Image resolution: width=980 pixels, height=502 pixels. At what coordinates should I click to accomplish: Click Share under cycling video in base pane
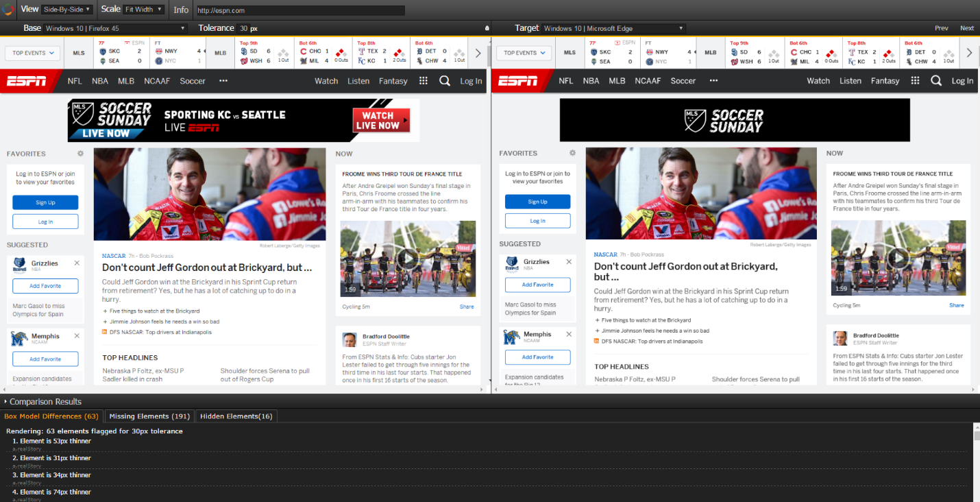(467, 307)
